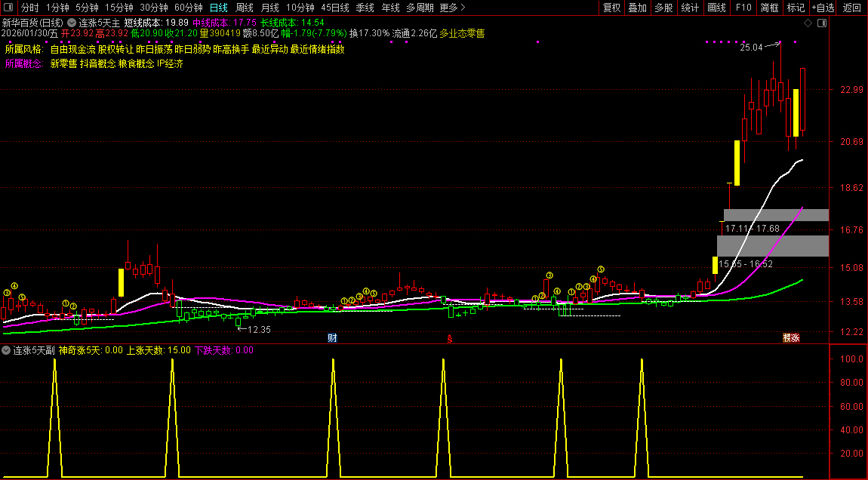Open the 连涨5天主 indicator dropdown arrow

click(x=72, y=23)
